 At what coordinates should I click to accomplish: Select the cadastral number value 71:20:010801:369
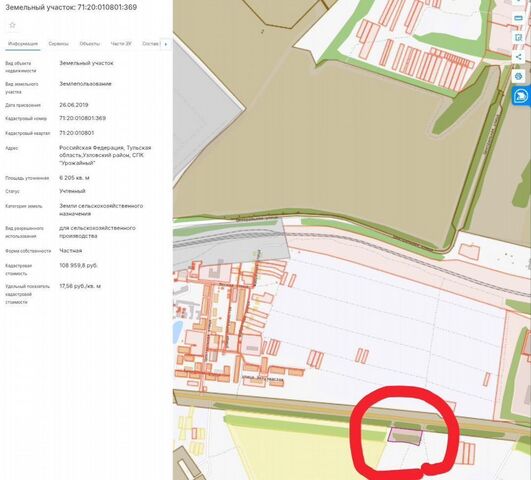(82, 118)
